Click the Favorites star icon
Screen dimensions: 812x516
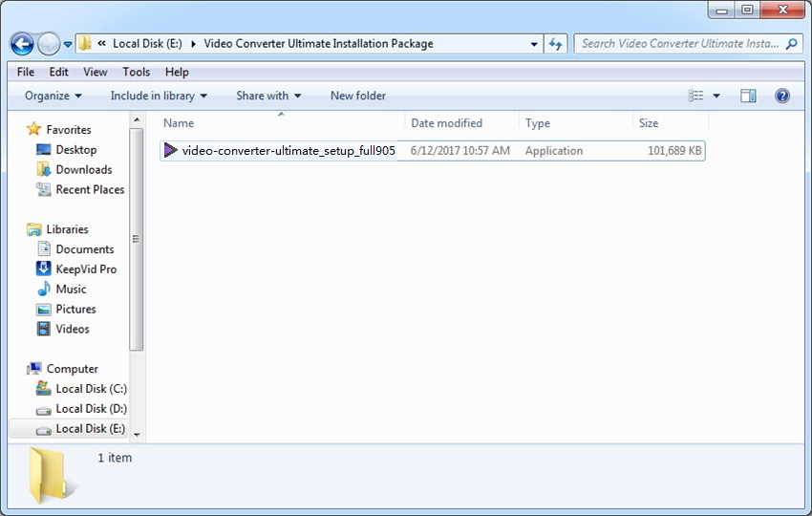tap(33, 128)
